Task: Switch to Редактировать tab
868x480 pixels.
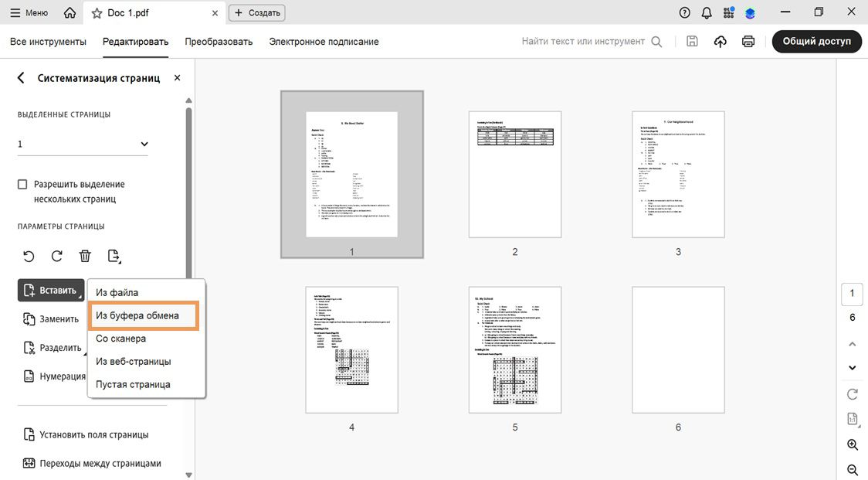Action: (136, 42)
